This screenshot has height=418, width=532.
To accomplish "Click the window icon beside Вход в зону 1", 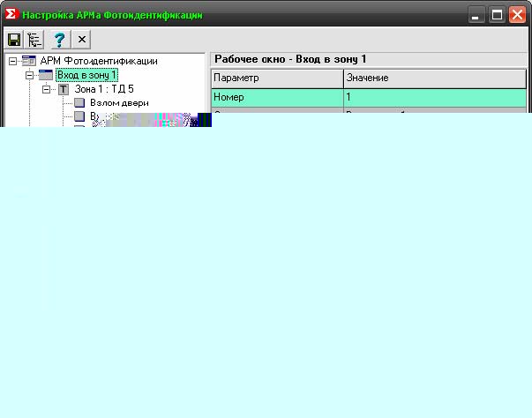I will 46,75.
